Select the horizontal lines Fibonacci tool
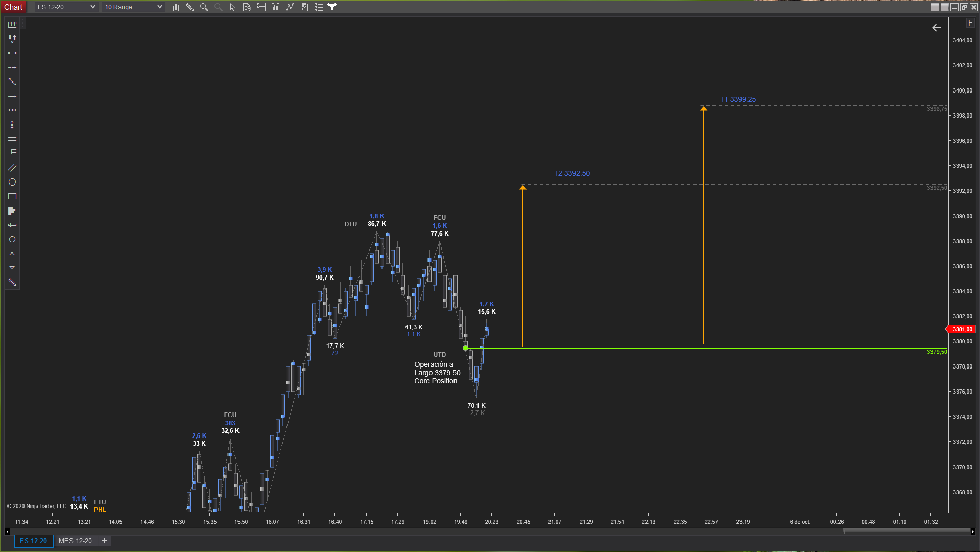This screenshot has width=980, height=552. (12, 139)
